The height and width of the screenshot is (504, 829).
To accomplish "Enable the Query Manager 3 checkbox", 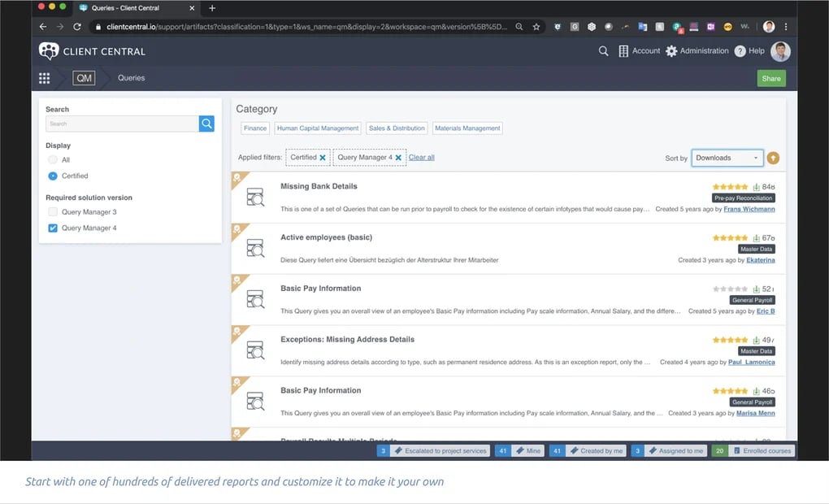I will tap(53, 212).
